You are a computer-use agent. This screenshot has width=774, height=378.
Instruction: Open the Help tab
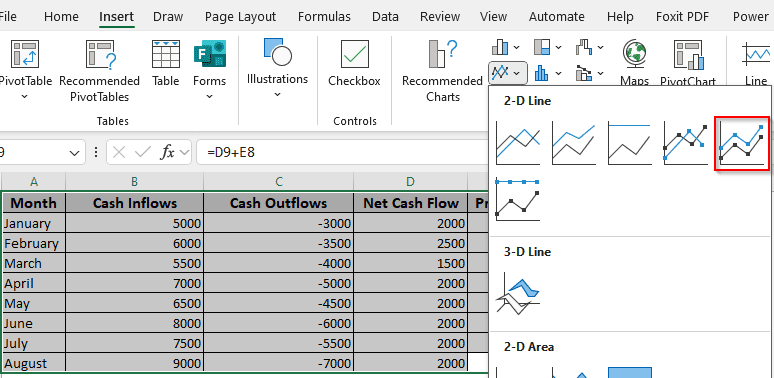pos(620,16)
